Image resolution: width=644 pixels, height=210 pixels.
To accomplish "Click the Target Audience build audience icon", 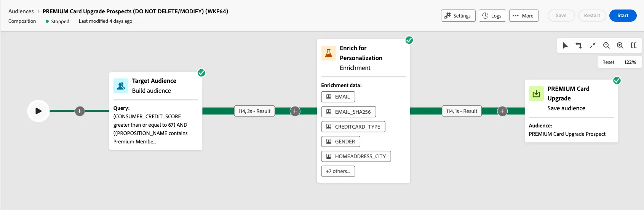I will 121,86.
